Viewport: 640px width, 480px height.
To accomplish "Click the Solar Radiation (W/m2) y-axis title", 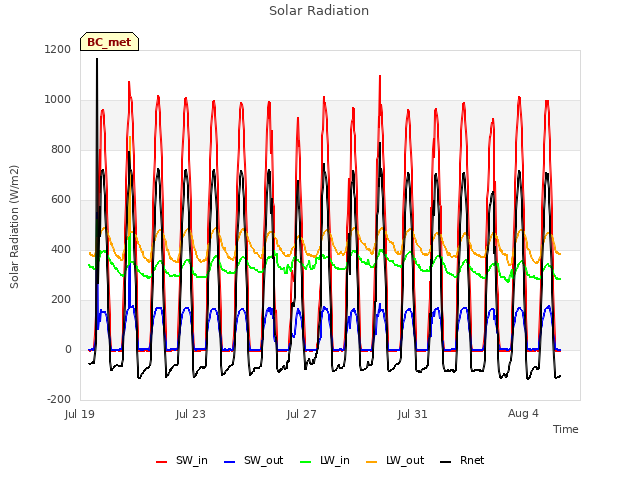I will tap(14, 227).
